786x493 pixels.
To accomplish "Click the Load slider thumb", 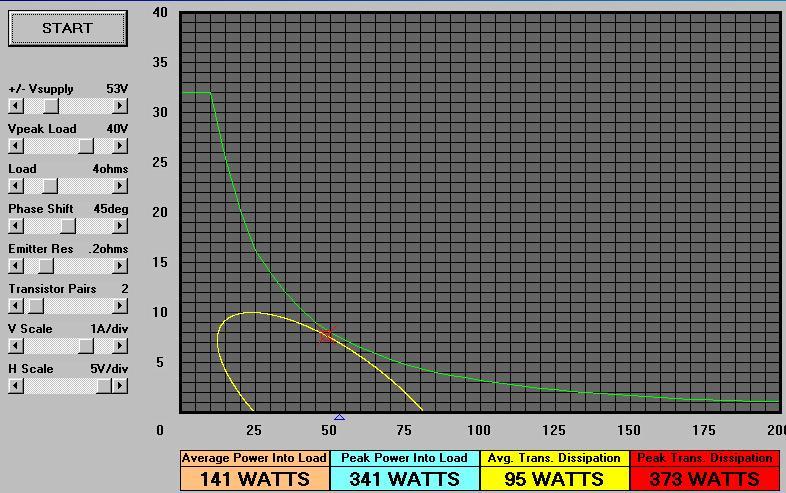I will pos(50,186).
